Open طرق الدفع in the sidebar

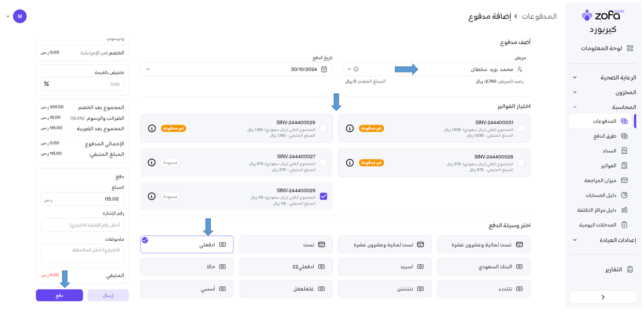(x=605, y=136)
